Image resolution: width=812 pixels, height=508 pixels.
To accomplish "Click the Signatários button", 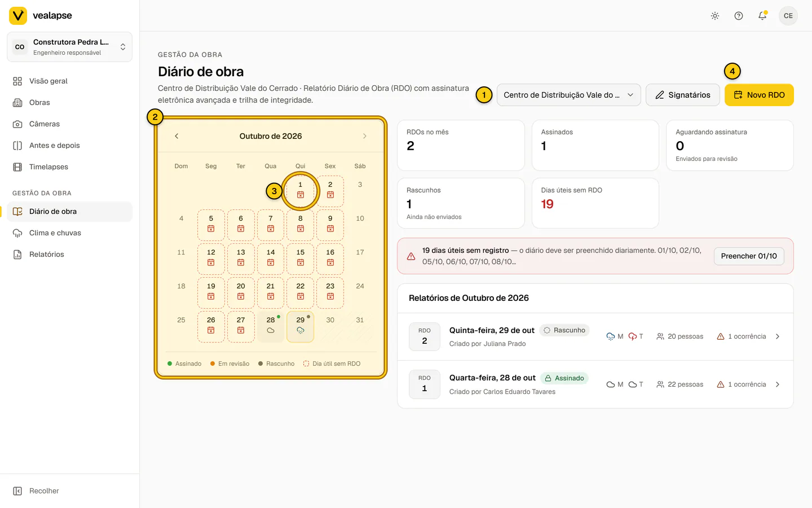I will click(x=682, y=95).
